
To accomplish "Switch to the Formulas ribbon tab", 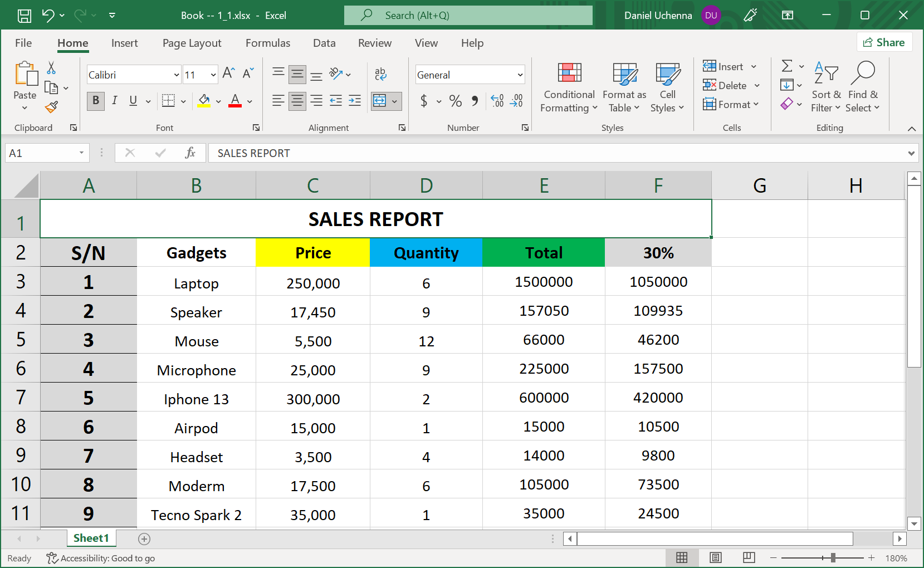I will click(x=268, y=43).
